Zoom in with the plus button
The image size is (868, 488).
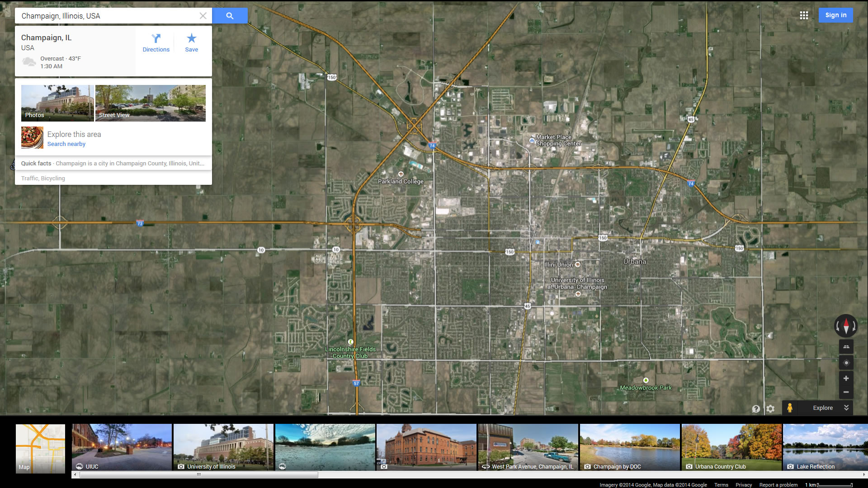(x=846, y=379)
